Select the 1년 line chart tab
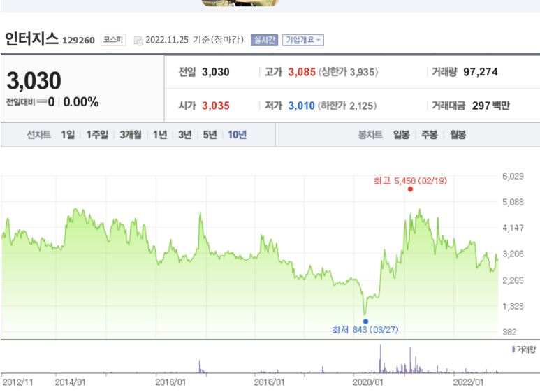The height and width of the screenshot is (392, 540). [160, 135]
